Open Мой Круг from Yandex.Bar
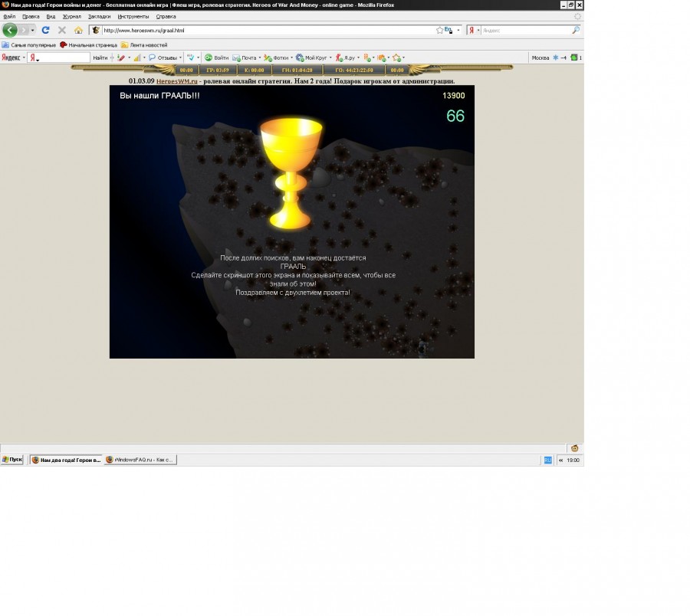 point(311,57)
